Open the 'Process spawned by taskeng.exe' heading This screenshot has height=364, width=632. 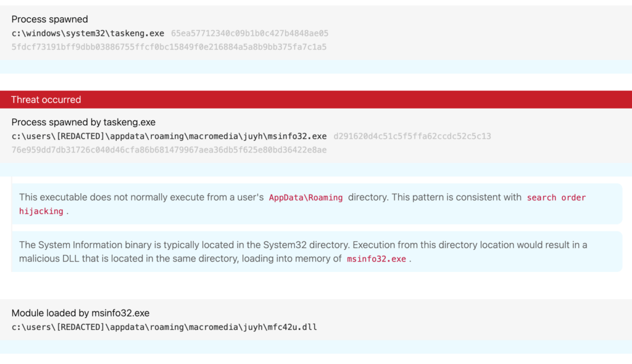(x=83, y=122)
